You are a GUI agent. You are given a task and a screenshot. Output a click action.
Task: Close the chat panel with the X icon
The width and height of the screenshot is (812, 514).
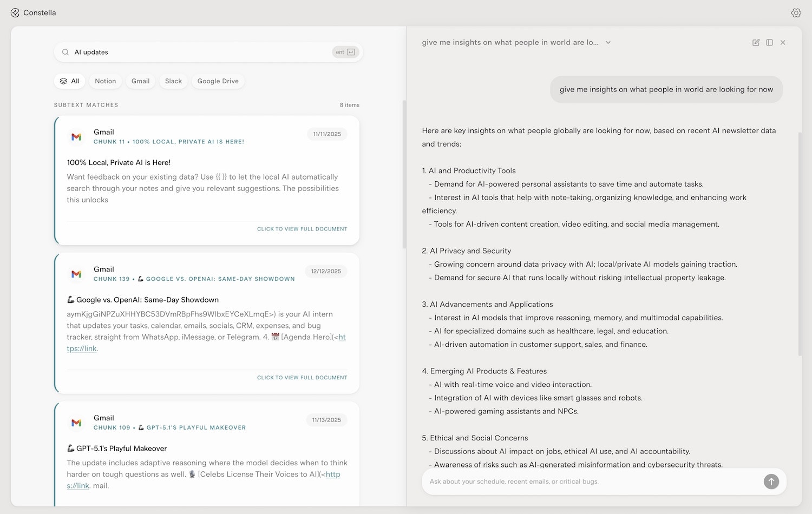coord(783,43)
